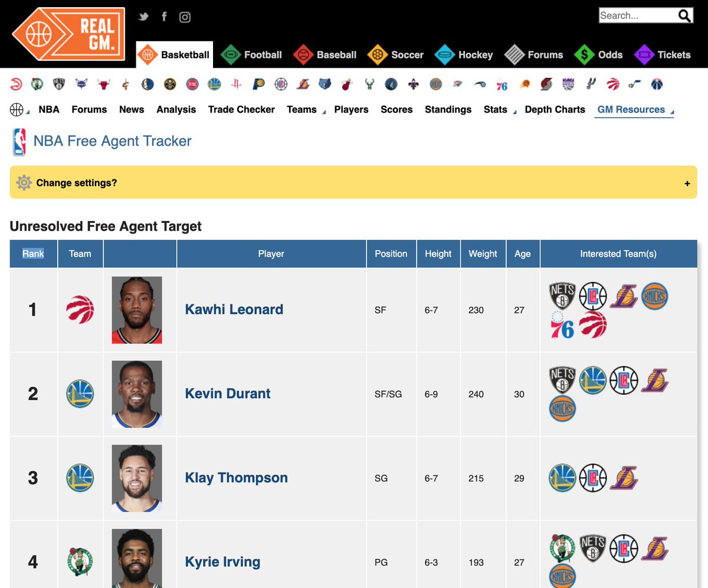Viewport: 708px width, 588px height.
Task: Open the Analysis menu item
Action: [176, 110]
